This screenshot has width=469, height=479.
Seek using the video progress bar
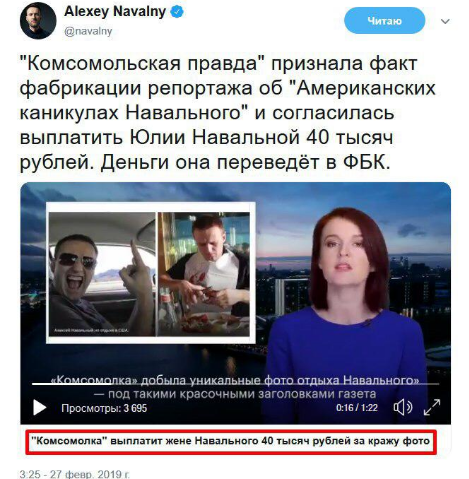pos(235,384)
